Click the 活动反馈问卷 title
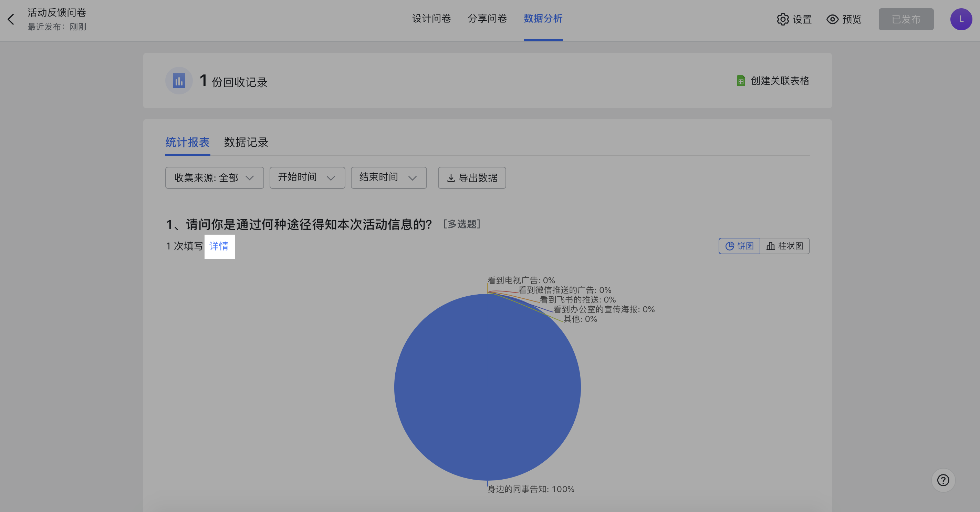 tap(57, 13)
